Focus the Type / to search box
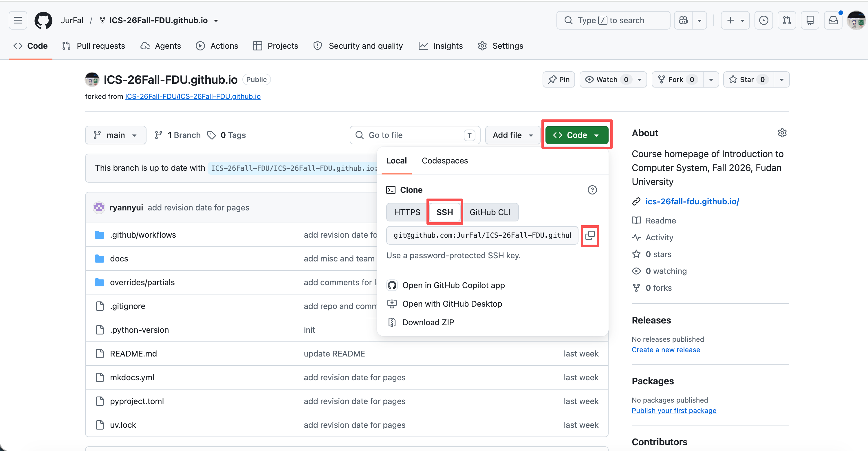868x451 pixels. pos(613,20)
